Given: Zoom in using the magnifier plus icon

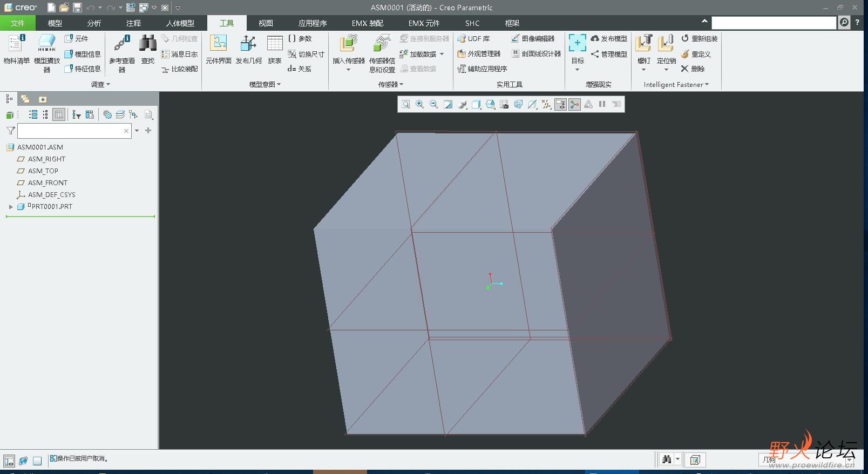Looking at the screenshot, I should click(420, 104).
